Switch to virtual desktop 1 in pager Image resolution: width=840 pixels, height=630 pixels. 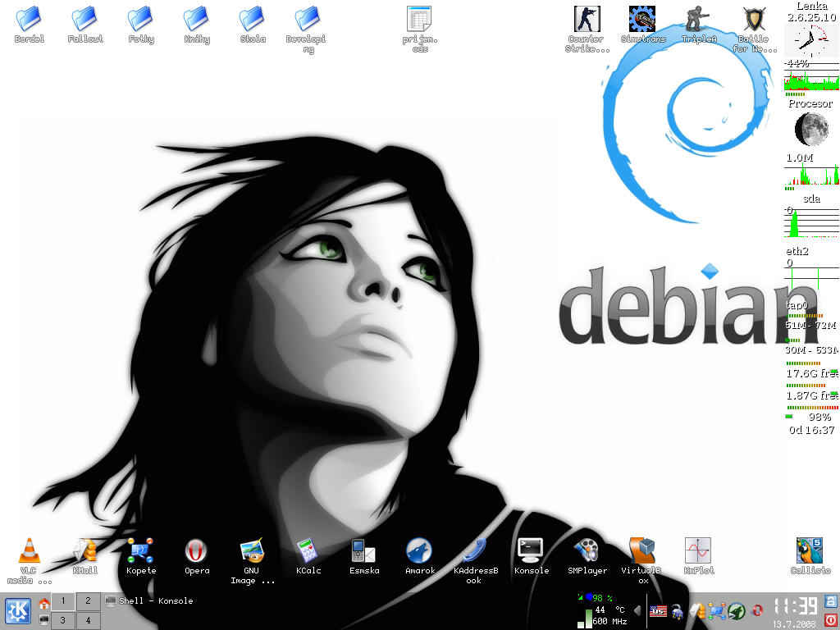pos(63,601)
